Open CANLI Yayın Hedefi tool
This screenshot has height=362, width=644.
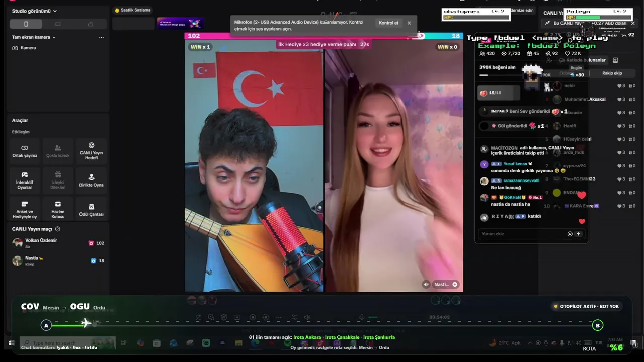coord(91,151)
